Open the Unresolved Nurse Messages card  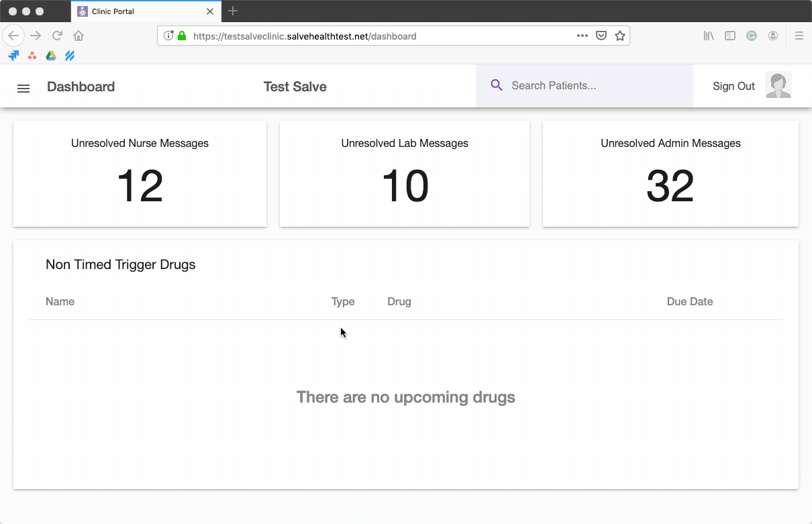(x=140, y=174)
